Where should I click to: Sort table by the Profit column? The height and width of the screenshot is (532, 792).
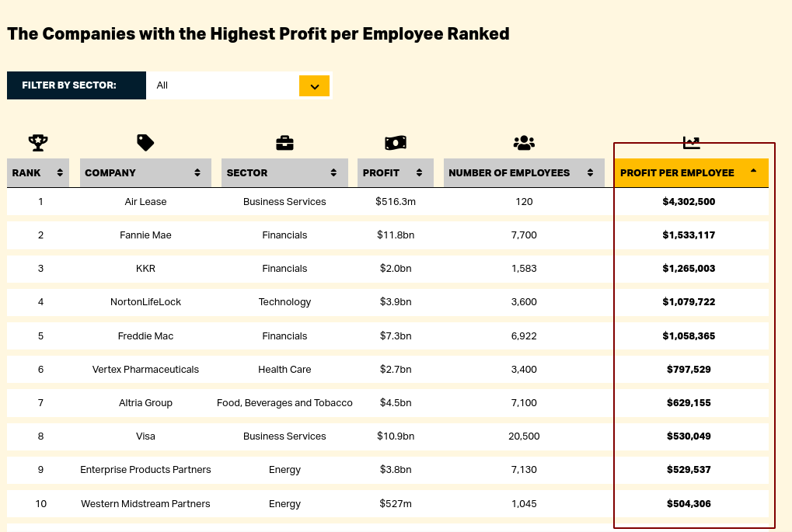point(396,172)
